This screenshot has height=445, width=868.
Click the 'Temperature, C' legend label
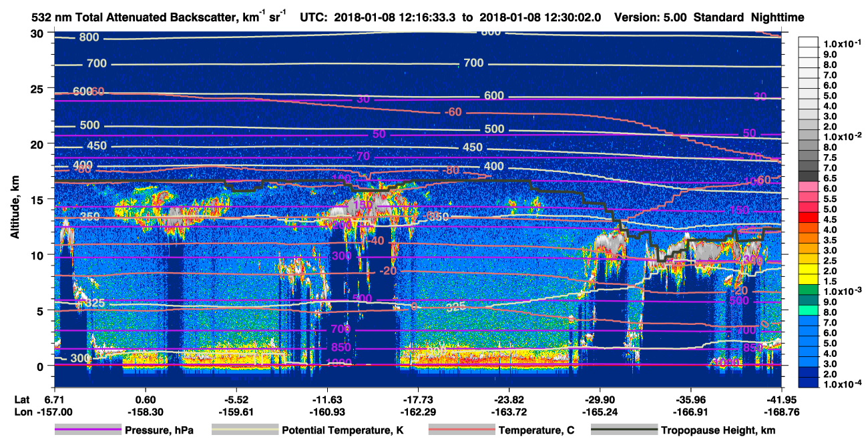(536, 430)
